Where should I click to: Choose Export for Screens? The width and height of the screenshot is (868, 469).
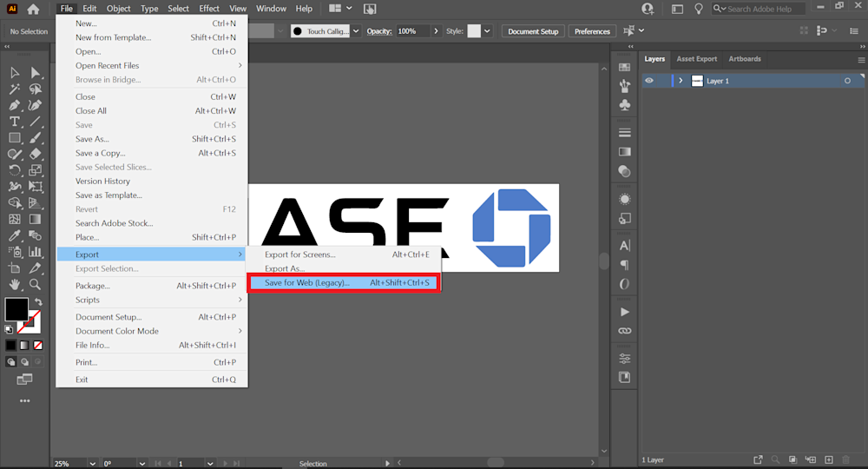point(345,254)
